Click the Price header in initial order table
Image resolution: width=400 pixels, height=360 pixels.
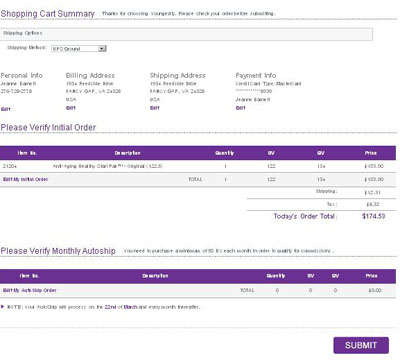(x=371, y=153)
